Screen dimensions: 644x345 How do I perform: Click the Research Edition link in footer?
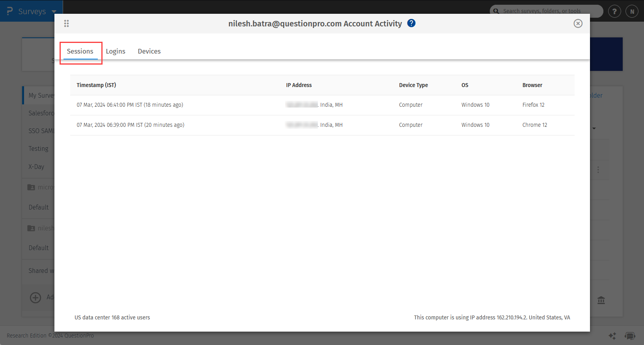[x=26, y=336]
